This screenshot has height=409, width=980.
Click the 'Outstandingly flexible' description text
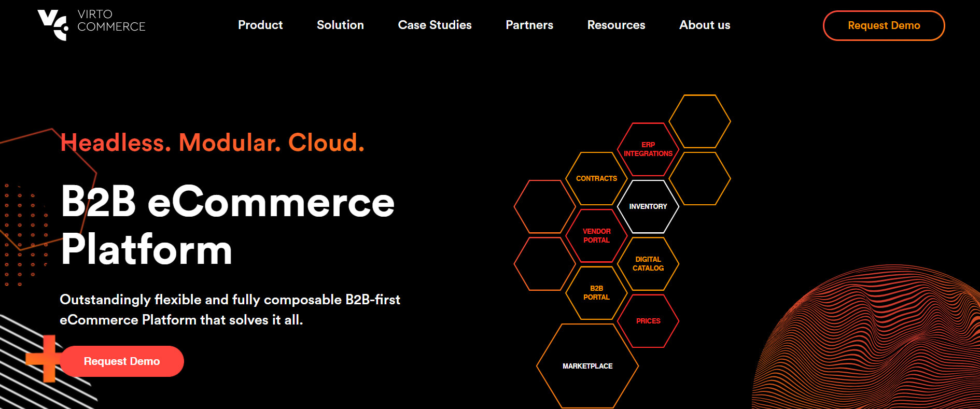coord(230,309)
